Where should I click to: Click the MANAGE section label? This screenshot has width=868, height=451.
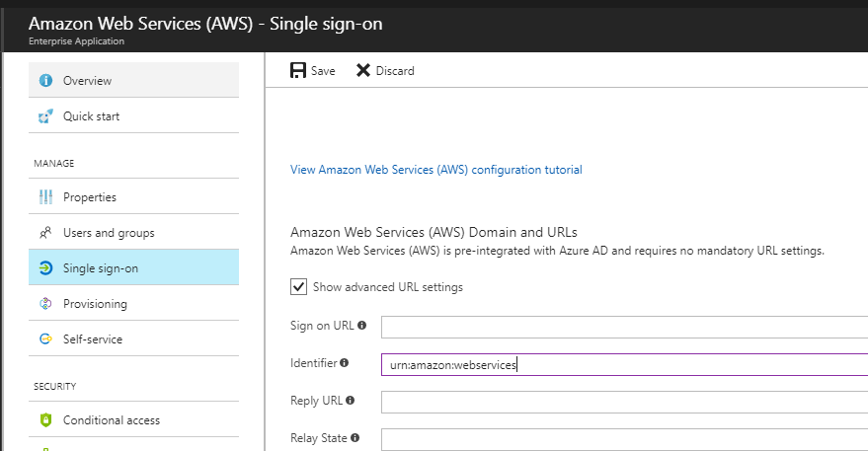pyautogui.click(x=53, y=163)
